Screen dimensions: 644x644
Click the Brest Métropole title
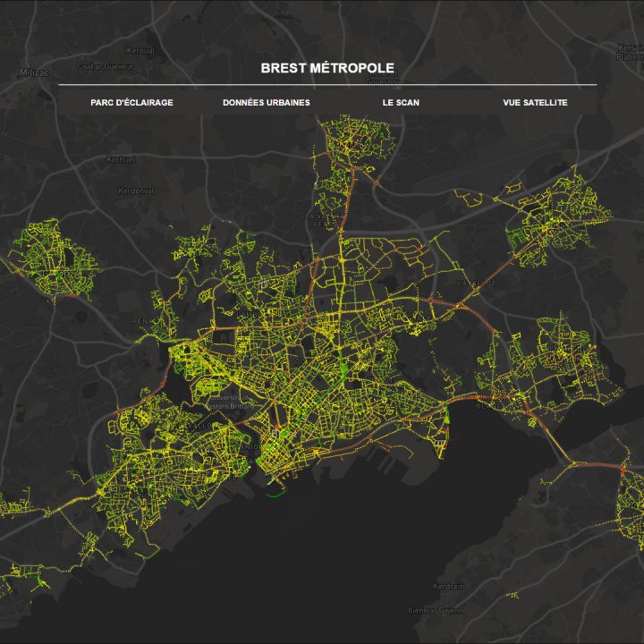(327, 68)
